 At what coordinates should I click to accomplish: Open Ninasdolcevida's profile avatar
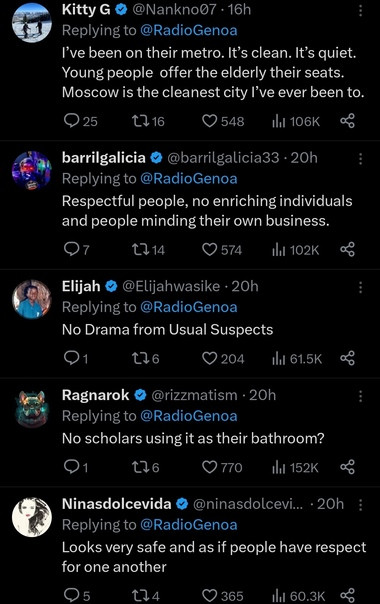[x=32, y=517]
